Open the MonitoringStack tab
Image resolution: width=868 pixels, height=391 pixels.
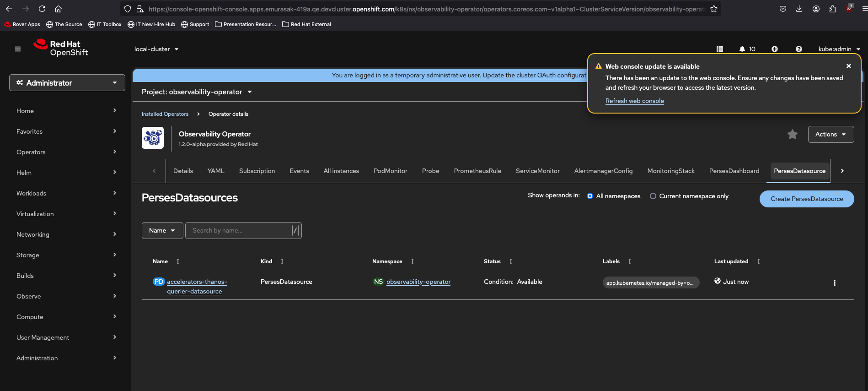(x=671, y=171)
